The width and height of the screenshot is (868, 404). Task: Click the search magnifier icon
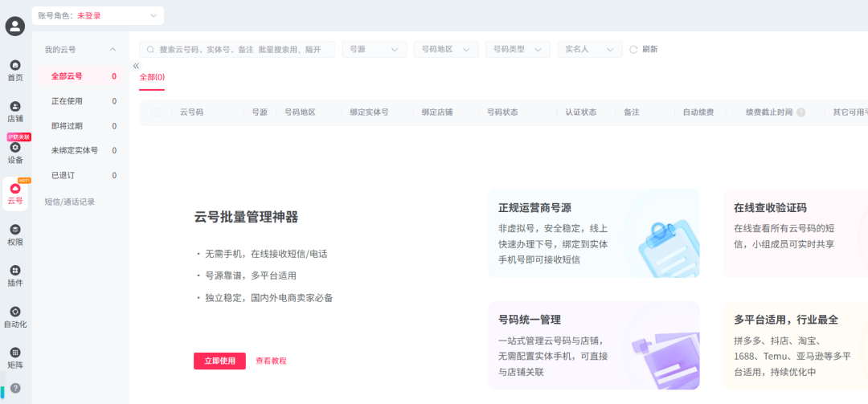click(x=150, y=49)
